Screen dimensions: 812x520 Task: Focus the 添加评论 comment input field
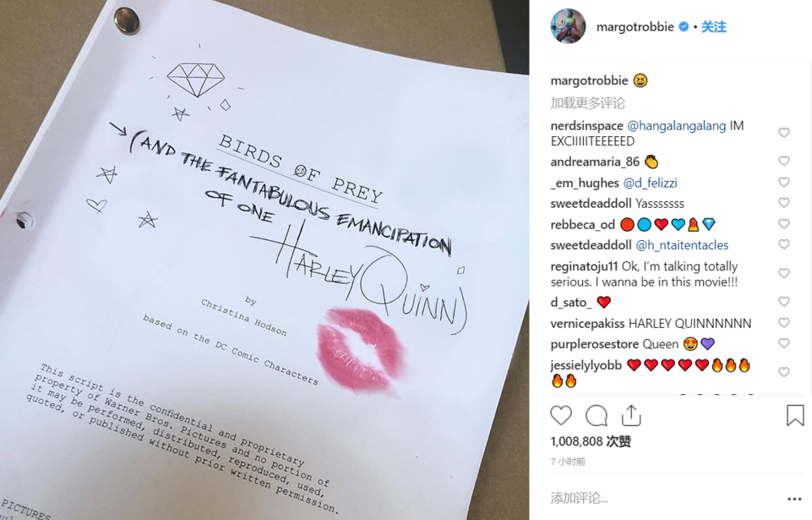click(x=663, y=498)
